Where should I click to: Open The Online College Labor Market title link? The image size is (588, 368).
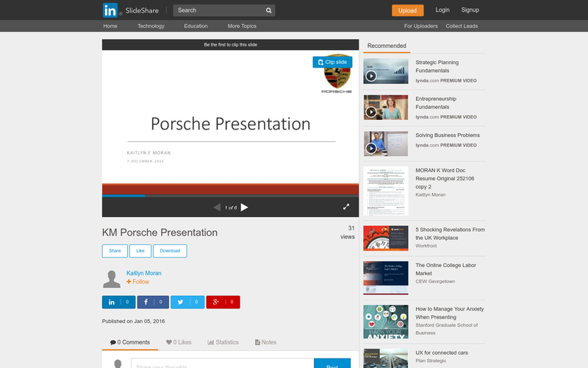445,269
